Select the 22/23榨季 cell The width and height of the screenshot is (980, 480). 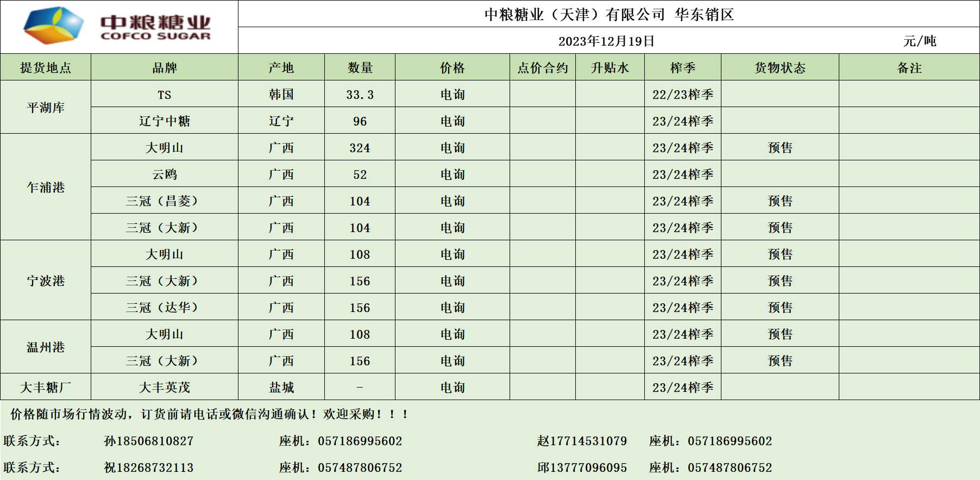click(x=682, y=95)
